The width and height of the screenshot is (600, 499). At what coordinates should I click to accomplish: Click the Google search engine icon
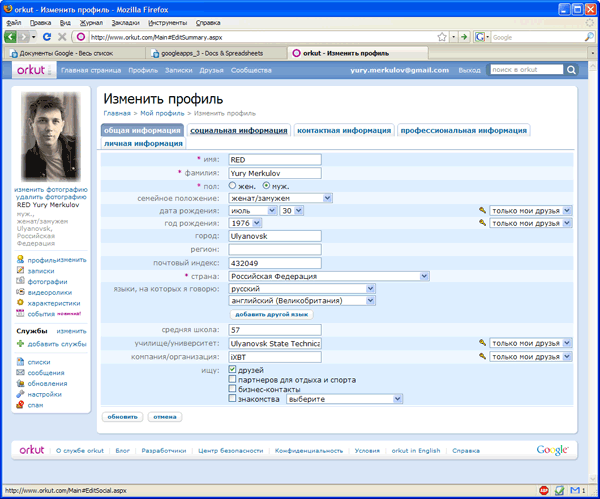[479, 37]
